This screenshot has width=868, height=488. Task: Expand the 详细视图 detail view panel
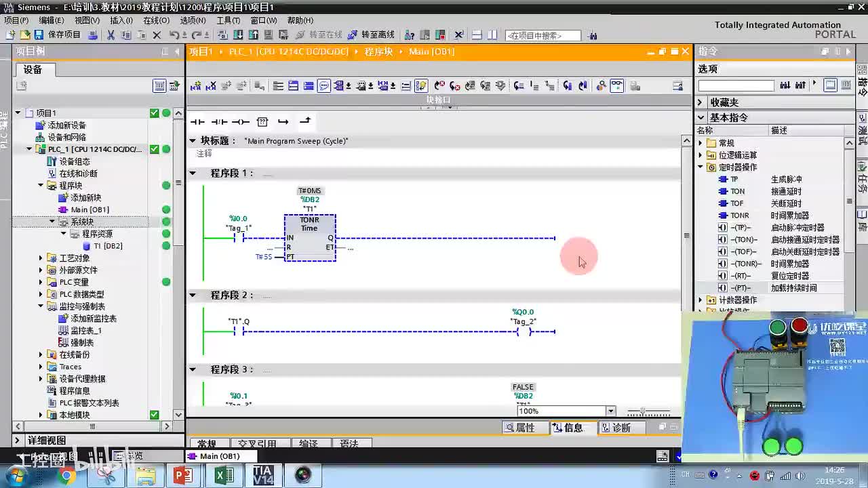tap(19, 441)
